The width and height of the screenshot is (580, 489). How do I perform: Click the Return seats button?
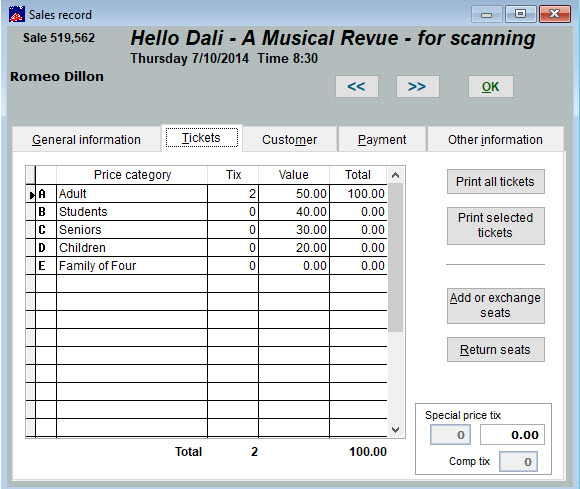tap(496, 350)
